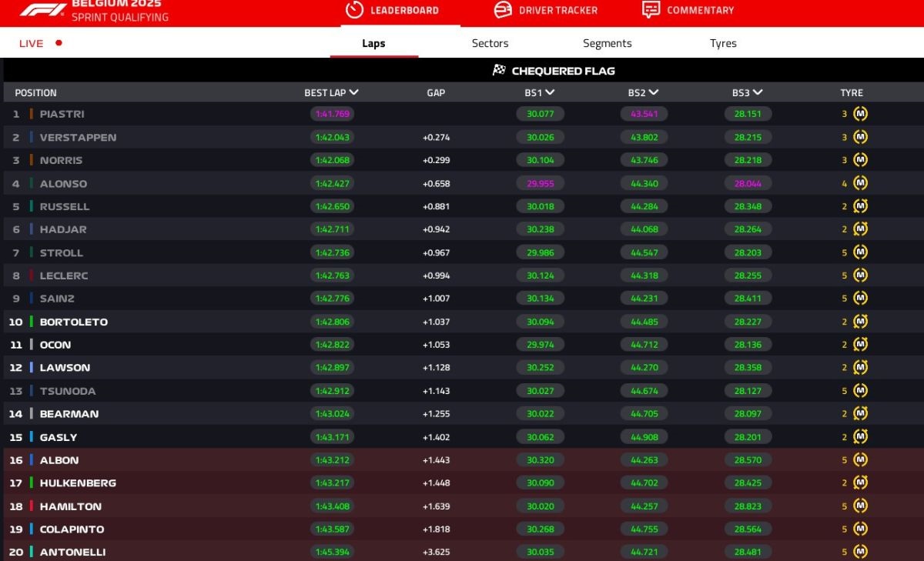
Task: Click the Commentary speech bubble icon
Action: pos(651,10)
